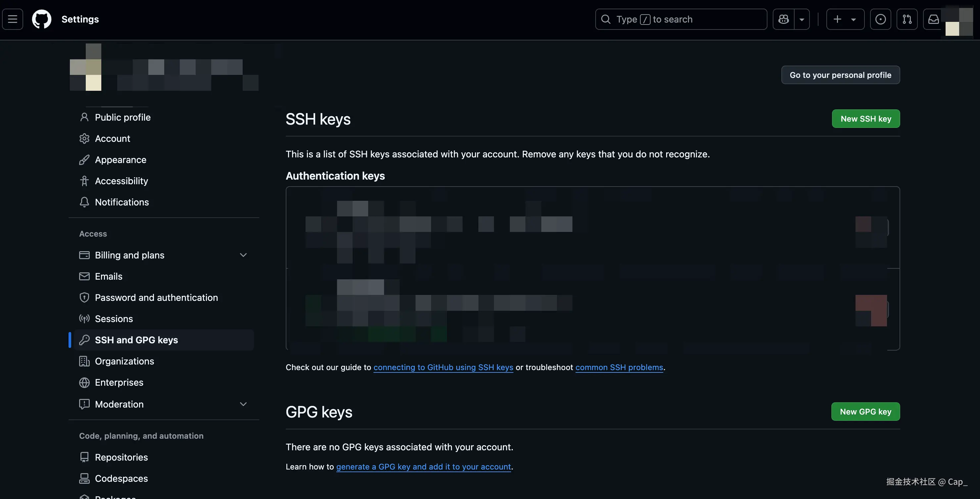This screenshot has height=499, width=980.
Task: Click the plus Create new icon
Action: [x=837, y=19]
